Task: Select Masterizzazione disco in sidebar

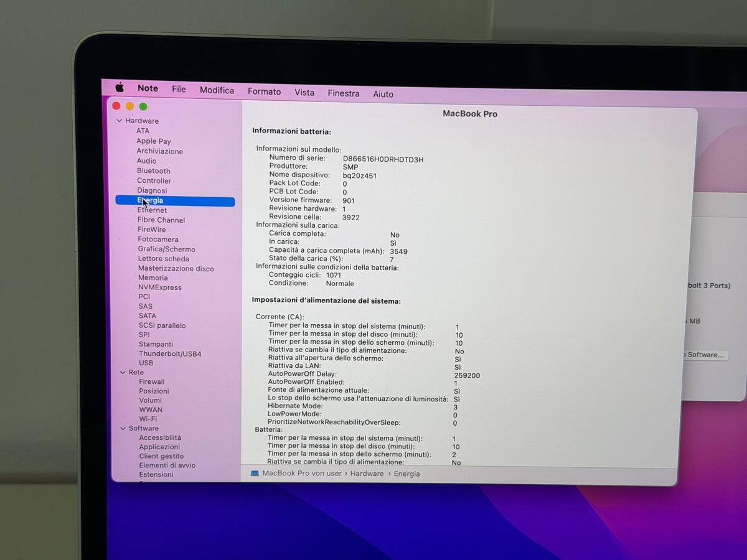Action: pyautogui.click(x=176, y=269)
